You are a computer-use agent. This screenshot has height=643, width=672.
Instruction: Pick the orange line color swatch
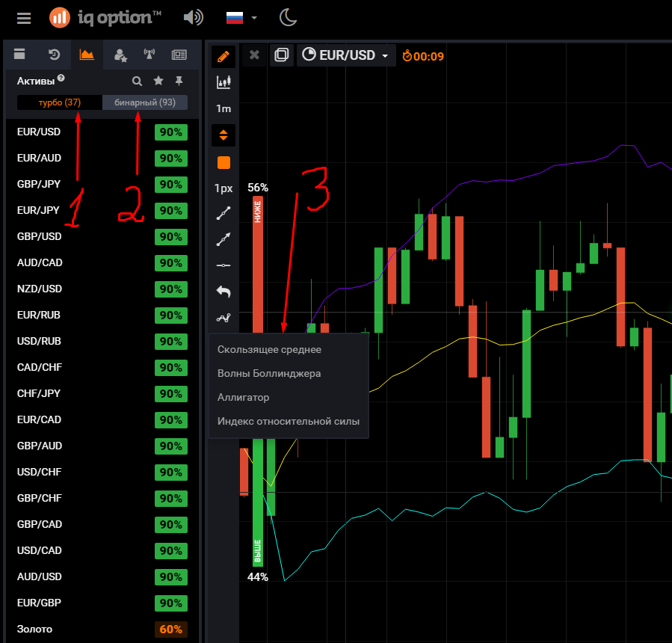[223, 162]
